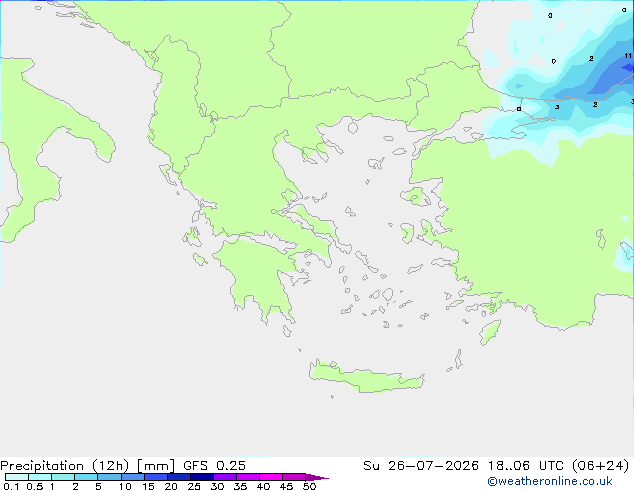Select the 5–10 mm legend color swatch

click(x=109, y=477)
